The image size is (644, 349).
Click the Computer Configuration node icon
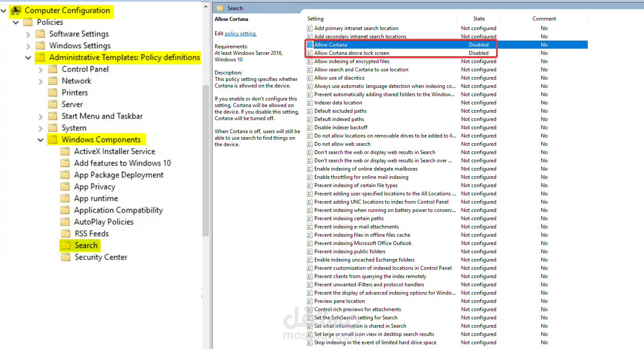pos(16,10)
